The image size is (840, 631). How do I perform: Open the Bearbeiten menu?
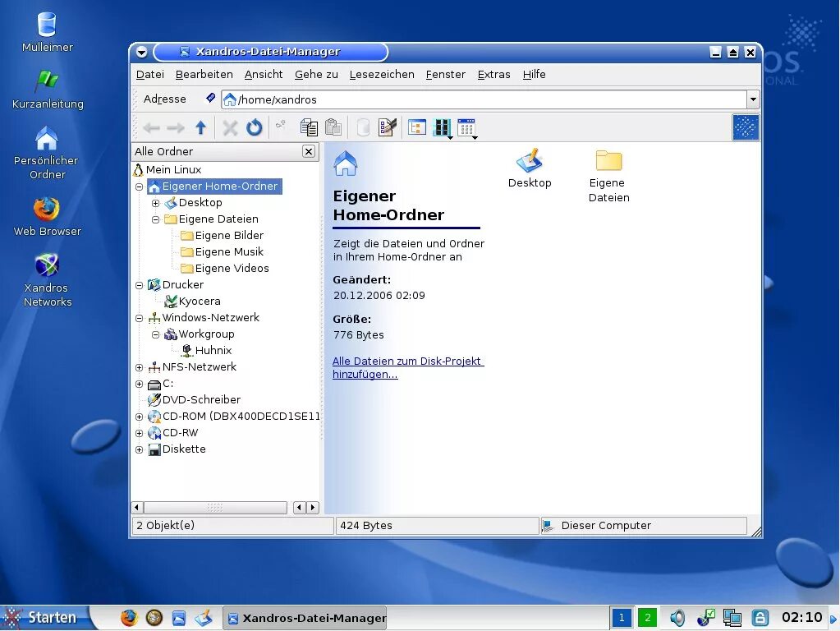click(x=204, y=75)
